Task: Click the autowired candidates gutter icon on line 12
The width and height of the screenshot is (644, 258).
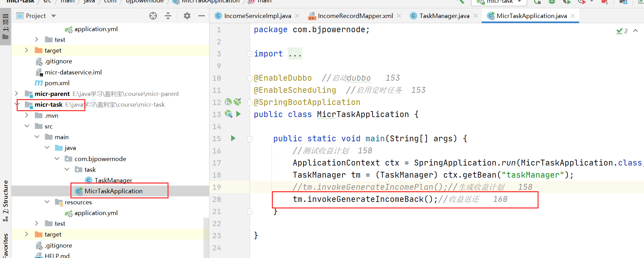Action: point(238,102)
